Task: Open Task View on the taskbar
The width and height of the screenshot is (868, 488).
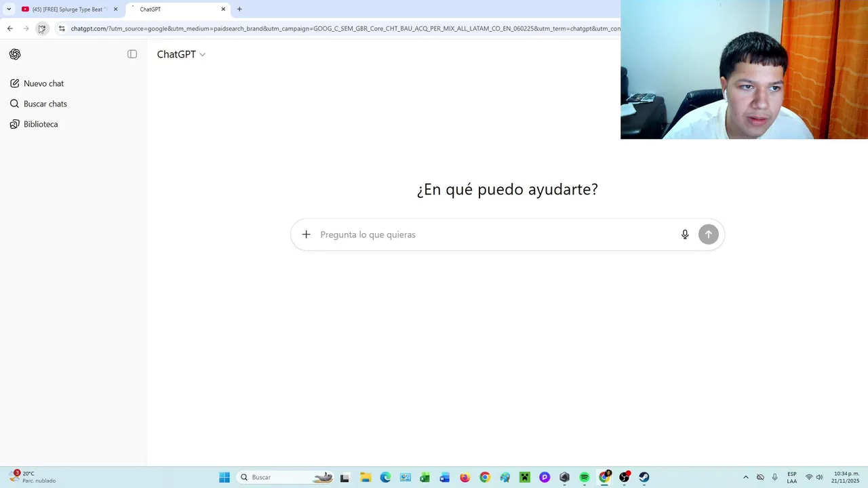Action: (x=344, y=477)
